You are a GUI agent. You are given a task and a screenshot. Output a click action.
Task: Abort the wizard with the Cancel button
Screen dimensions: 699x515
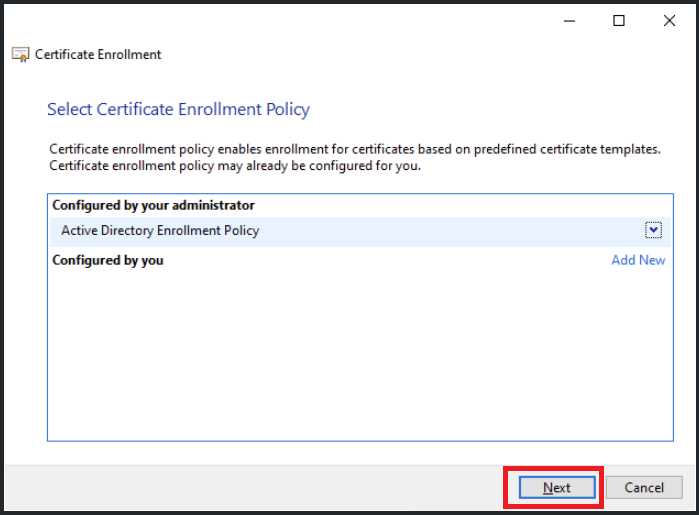pos(644,487)
